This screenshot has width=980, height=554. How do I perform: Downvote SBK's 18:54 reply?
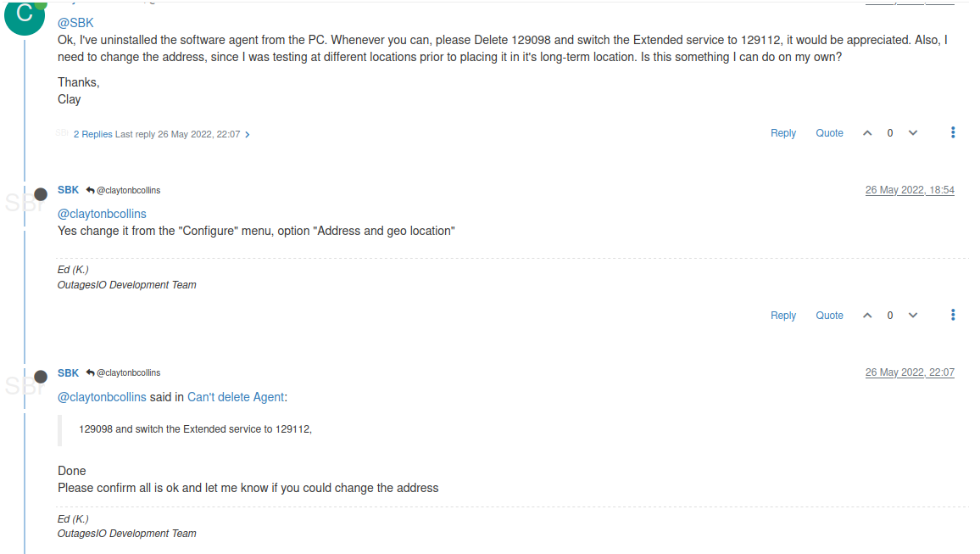click(913, 316)
